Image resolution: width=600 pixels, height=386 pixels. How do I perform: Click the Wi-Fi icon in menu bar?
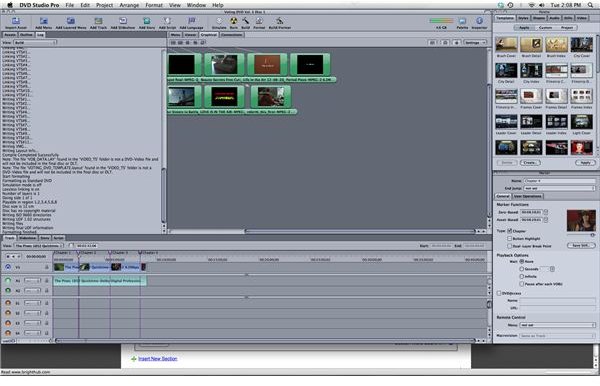[532, 5]
